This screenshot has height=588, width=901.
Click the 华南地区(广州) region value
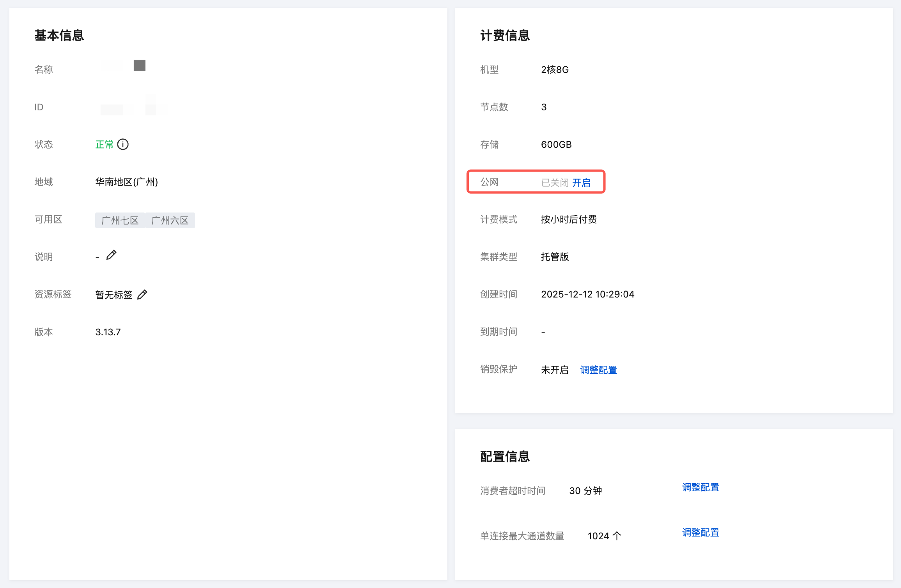point(126,182)
